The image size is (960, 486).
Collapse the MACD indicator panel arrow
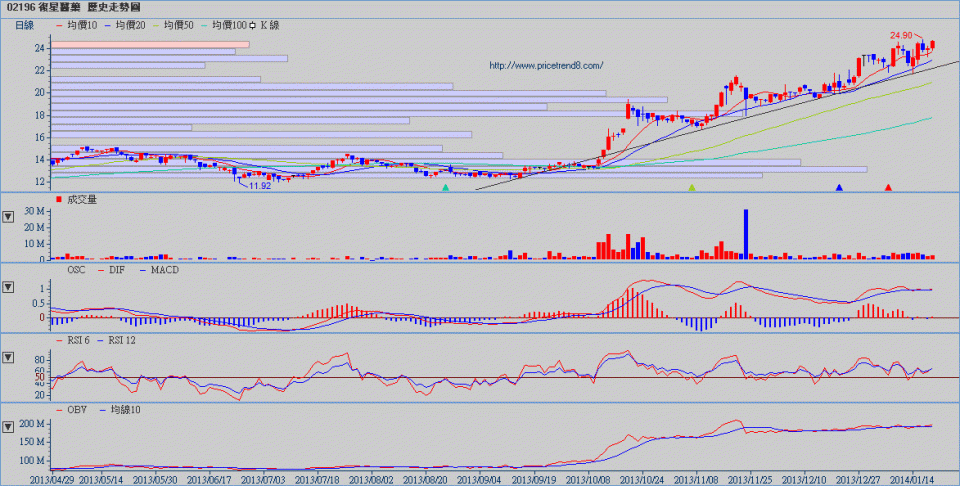click(x=8, y=287)
